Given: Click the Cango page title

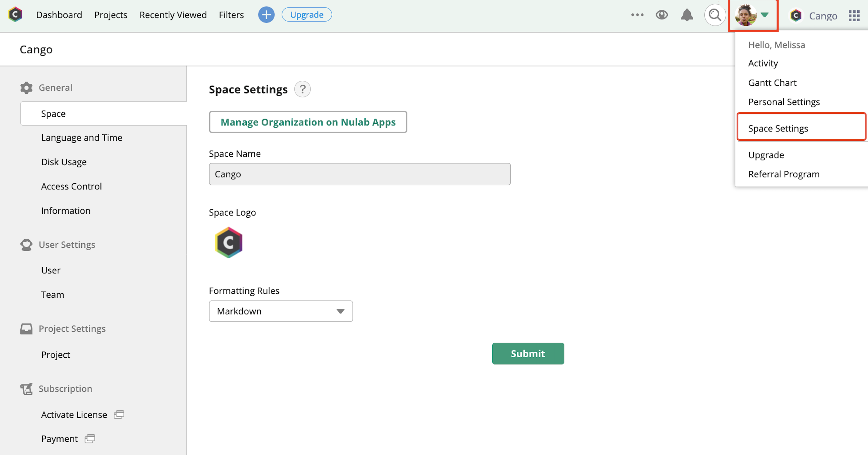Looking at the screenshot, I should tap(36, 50).
